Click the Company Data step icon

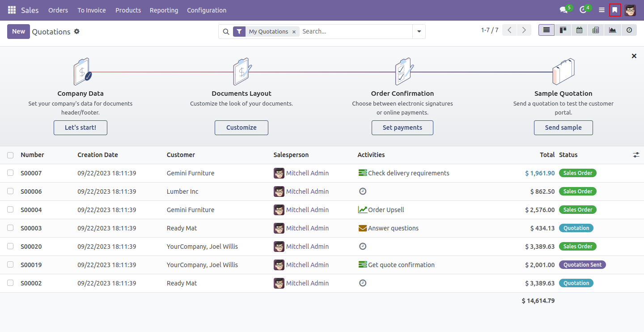pos(82,72)
